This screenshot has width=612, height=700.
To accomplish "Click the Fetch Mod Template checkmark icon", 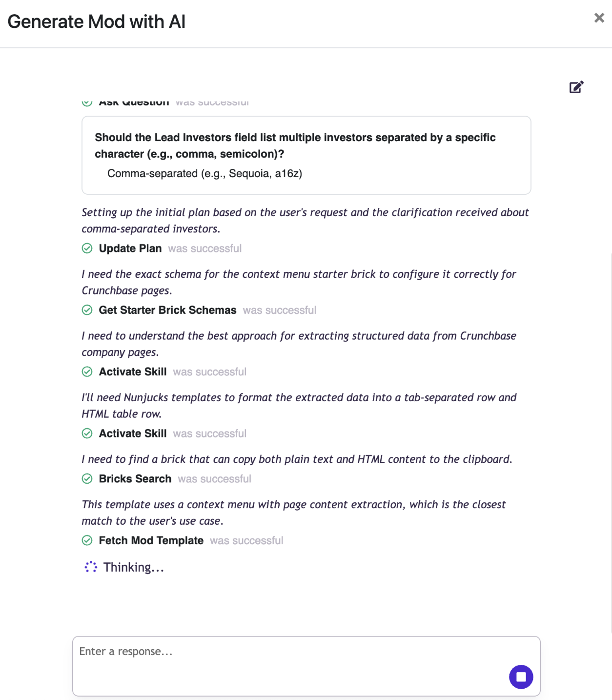I will [87, 540].
